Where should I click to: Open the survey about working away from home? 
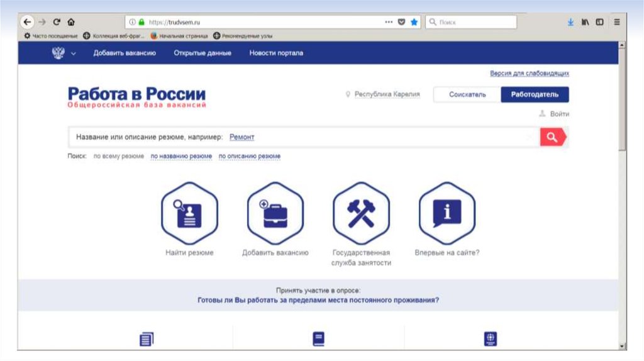(318, 300)
